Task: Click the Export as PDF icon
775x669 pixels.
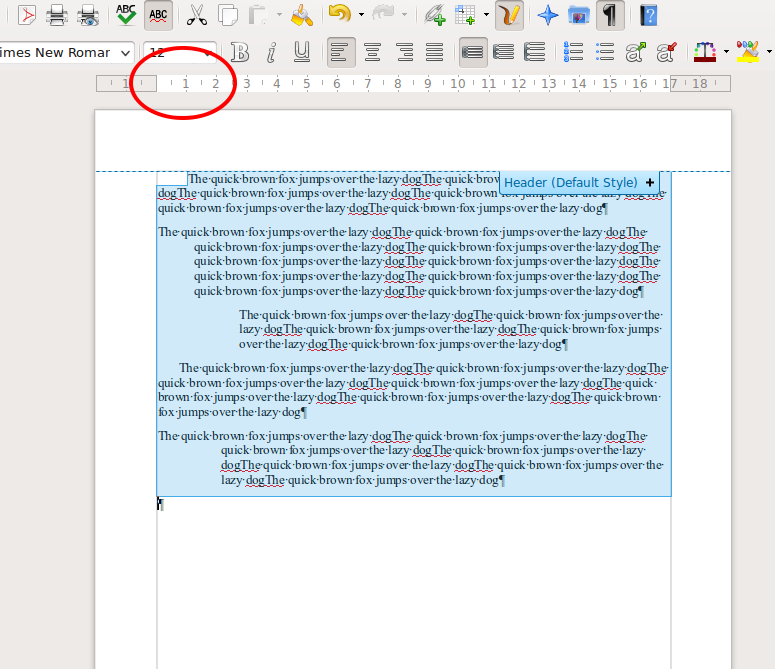Action: coord(27,15)
